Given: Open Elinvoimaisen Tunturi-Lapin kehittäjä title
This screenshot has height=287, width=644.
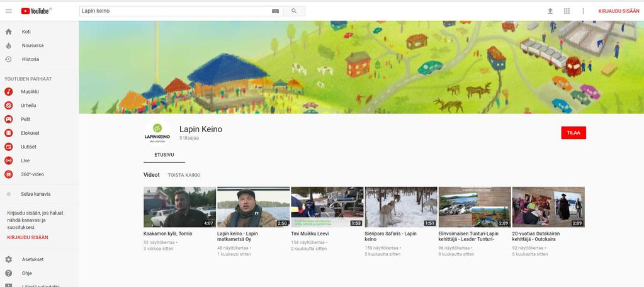Looking at the screenshot, I should (468, 236).
